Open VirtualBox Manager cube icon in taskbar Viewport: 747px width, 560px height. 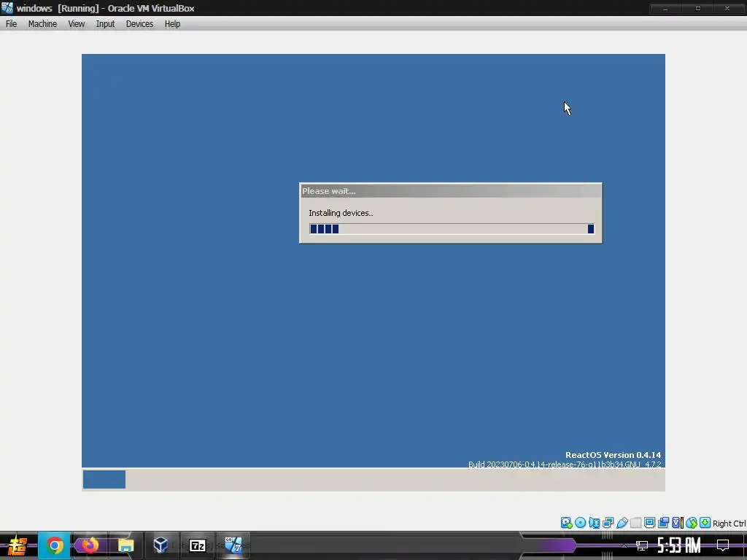160,545
